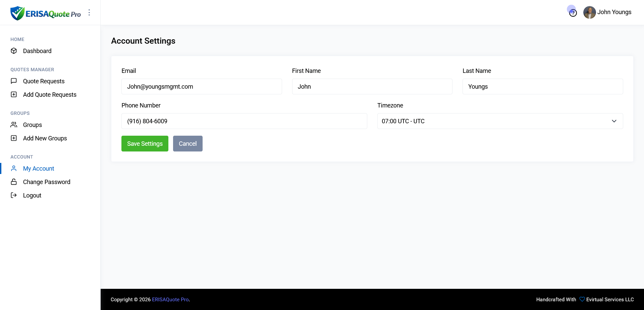Open the John Youngs user menu
This screenshot has height=310, width=644.
[607, 12]
